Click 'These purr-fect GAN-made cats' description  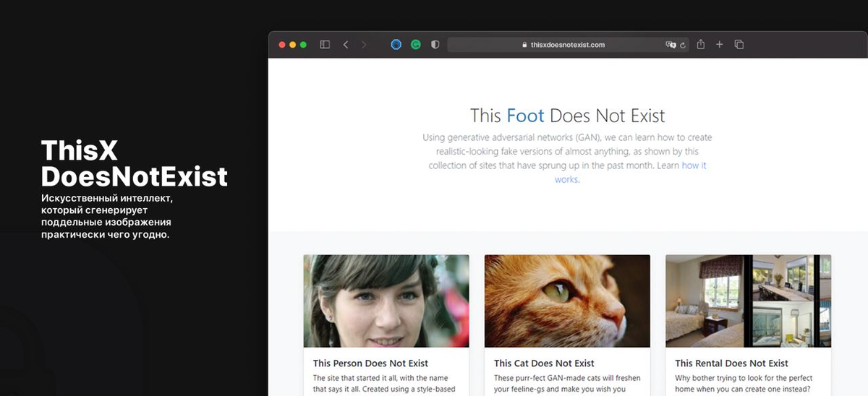pyautogui.click(x=567, y=384)
